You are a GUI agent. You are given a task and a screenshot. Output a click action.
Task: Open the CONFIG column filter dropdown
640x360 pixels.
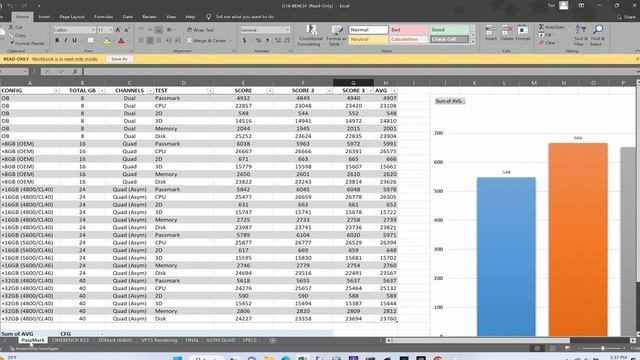[x=56, y=91]
